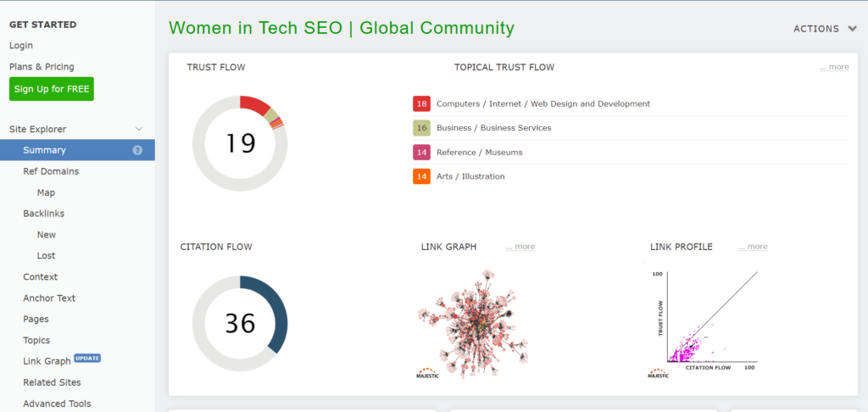Click the TRUST FLOW heading
This screenshot has width=868, height=412.
216,67
